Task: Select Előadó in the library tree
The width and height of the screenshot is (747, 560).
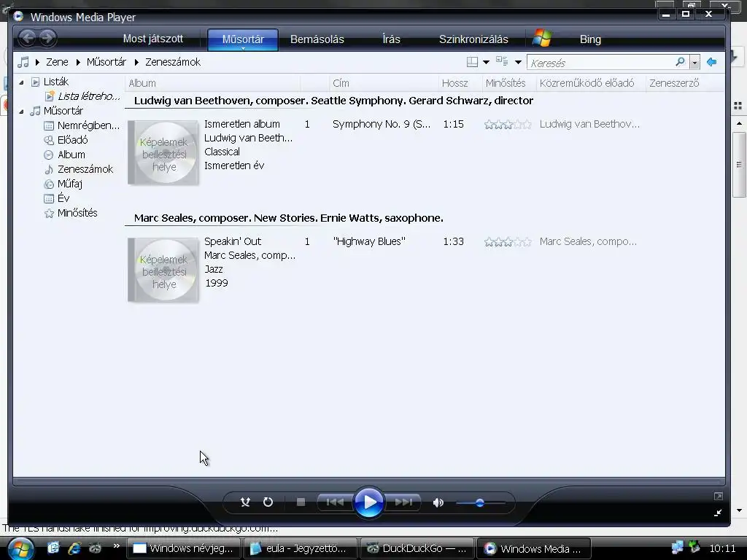Action: (x=72, y=140)
